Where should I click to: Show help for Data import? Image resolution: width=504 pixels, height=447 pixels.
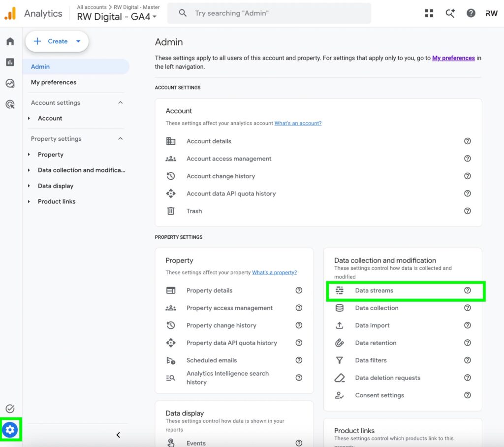click(468, 325)
